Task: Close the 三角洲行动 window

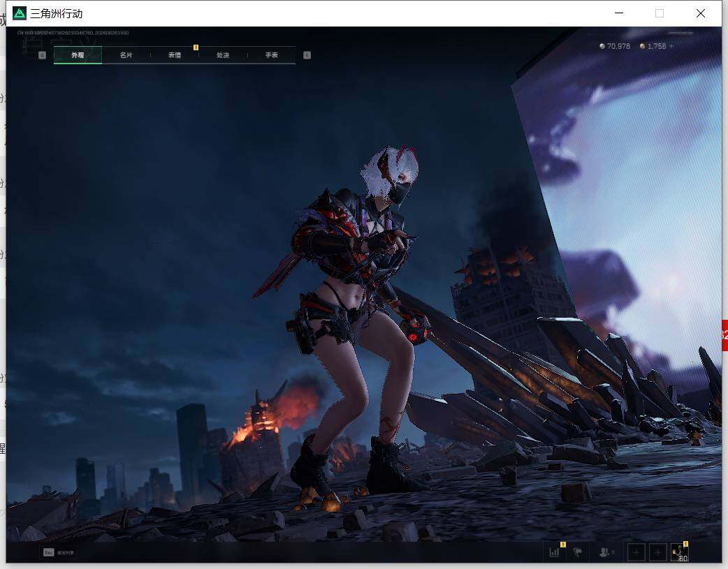Action: tap(701, 13)
